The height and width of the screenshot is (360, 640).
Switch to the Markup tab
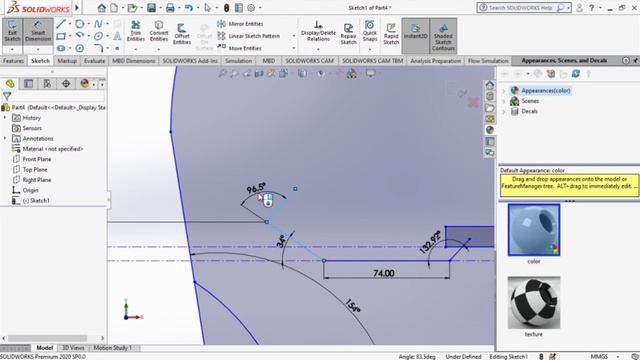pyautogui.click(x=67, y=60)
